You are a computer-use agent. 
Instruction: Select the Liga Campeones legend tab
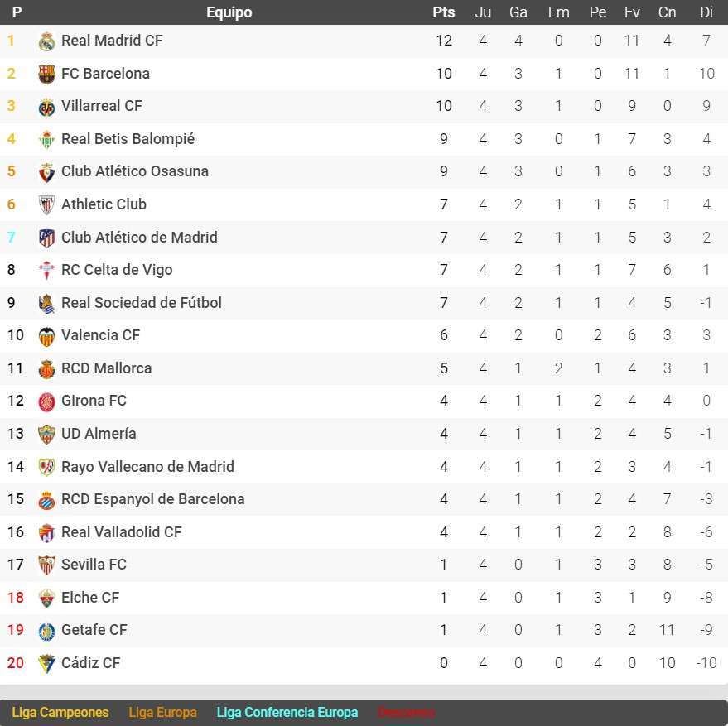(x=60, y=712)
